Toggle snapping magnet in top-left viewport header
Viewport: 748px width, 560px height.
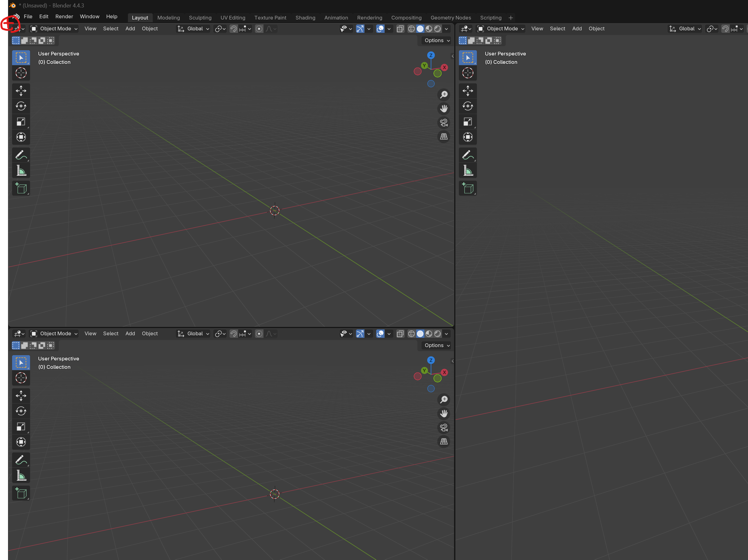234,29
